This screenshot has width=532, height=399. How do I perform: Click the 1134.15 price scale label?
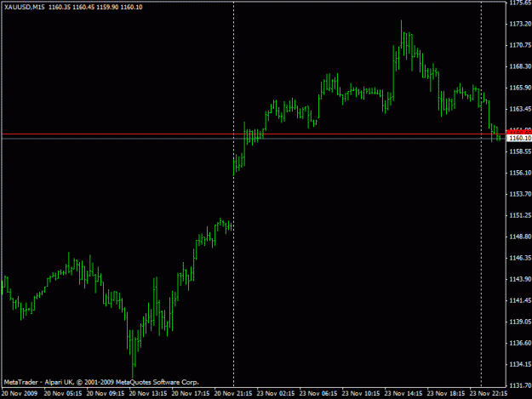(x=520, y=364)
